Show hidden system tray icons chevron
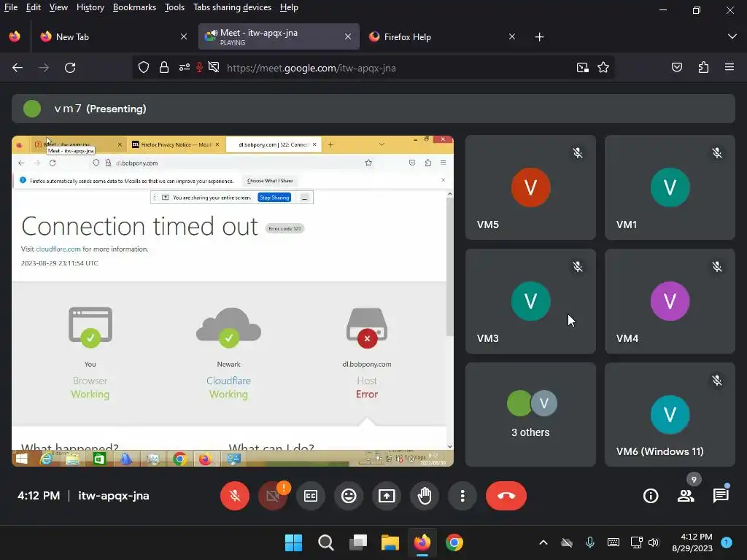 tap(543, 542)
